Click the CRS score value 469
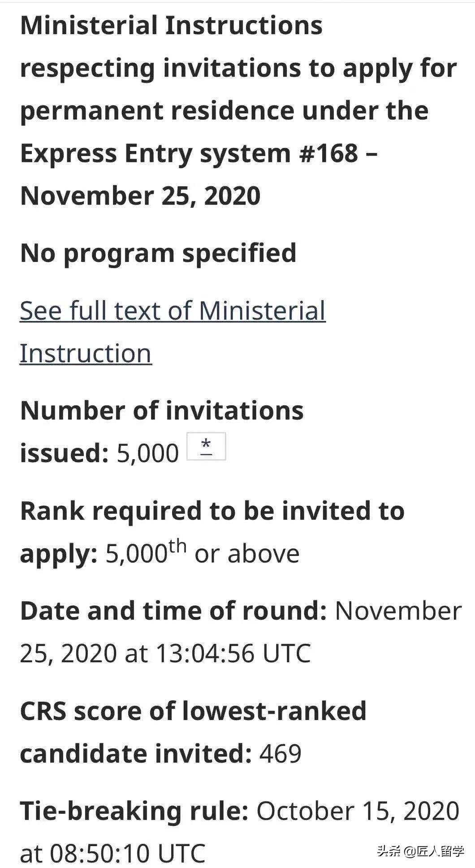 pyautogui.click(x=280, y=754)
